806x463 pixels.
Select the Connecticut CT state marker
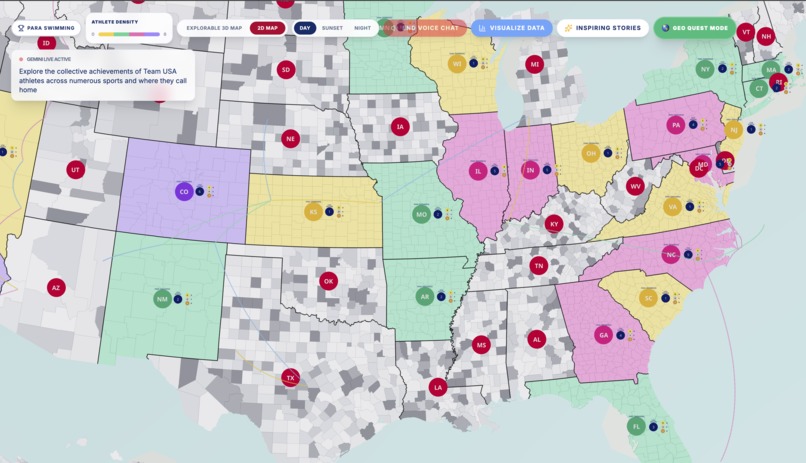pyautogui.click(x=759, y=89)
